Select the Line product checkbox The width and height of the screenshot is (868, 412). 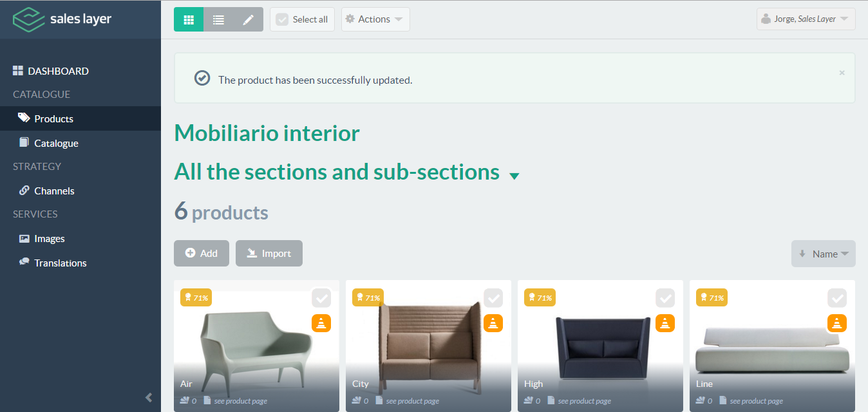click(x=838, y=298)
